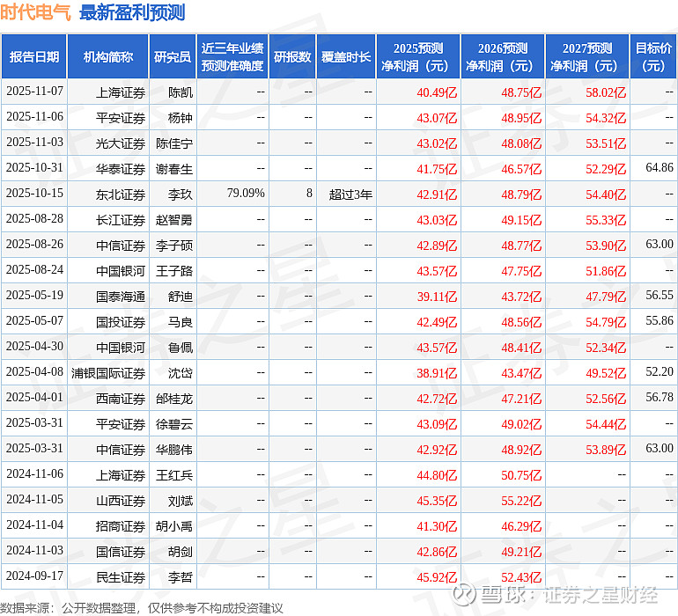Click target price 56.55
Screen dimensions: 678x616
pyautogui.click(x=660, y=295)
